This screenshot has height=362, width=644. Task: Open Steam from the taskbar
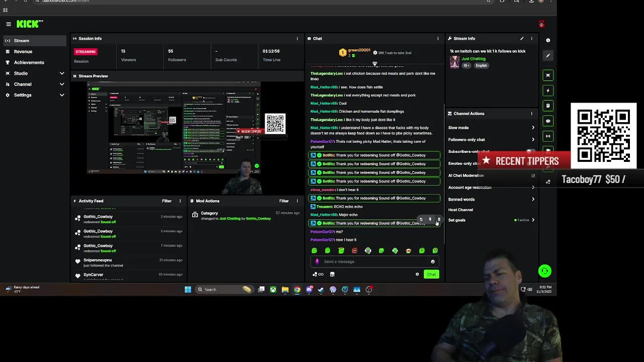pos(321,290)
